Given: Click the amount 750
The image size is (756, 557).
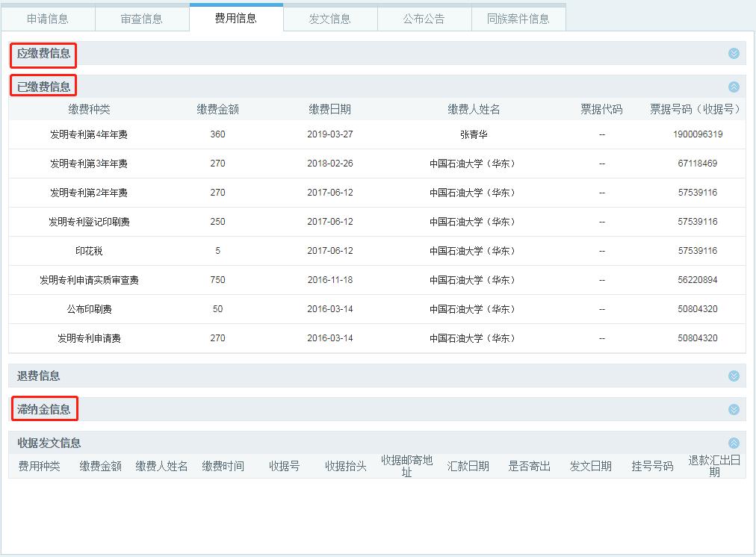Looking at the screenshot, I should tap(218, 280).
